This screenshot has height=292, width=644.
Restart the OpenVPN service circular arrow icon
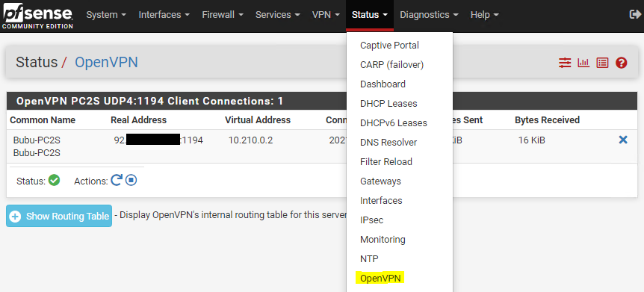117,180
